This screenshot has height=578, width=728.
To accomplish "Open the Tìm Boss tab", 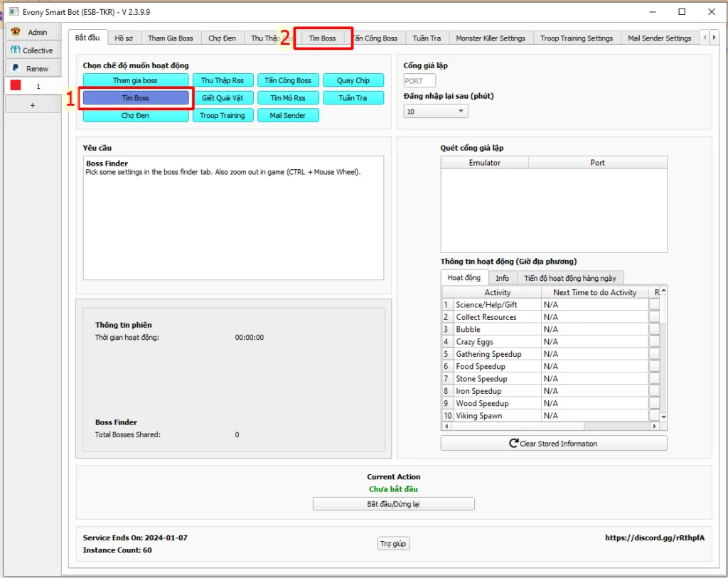I will pos(323,38).
